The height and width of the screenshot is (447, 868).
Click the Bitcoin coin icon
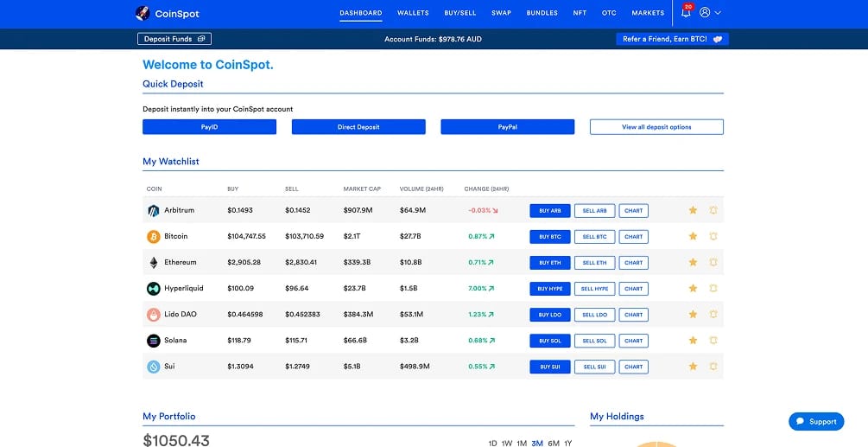pos(154,237)
